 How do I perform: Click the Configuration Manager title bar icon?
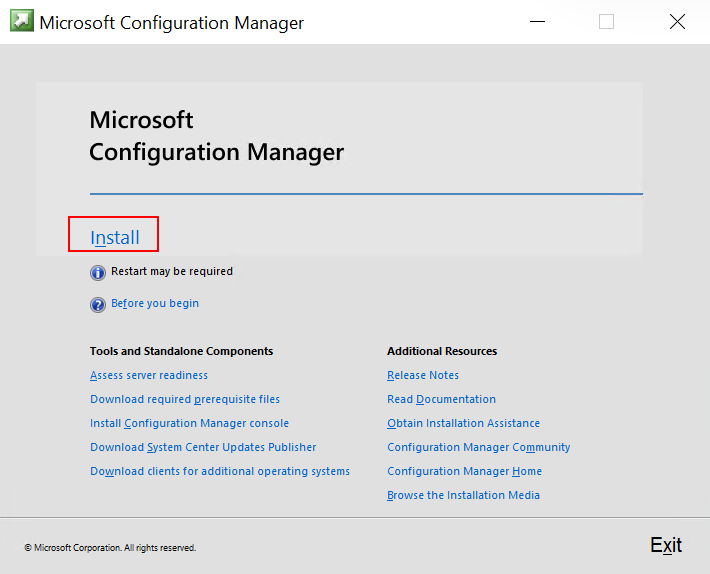[x=20, y=22]
